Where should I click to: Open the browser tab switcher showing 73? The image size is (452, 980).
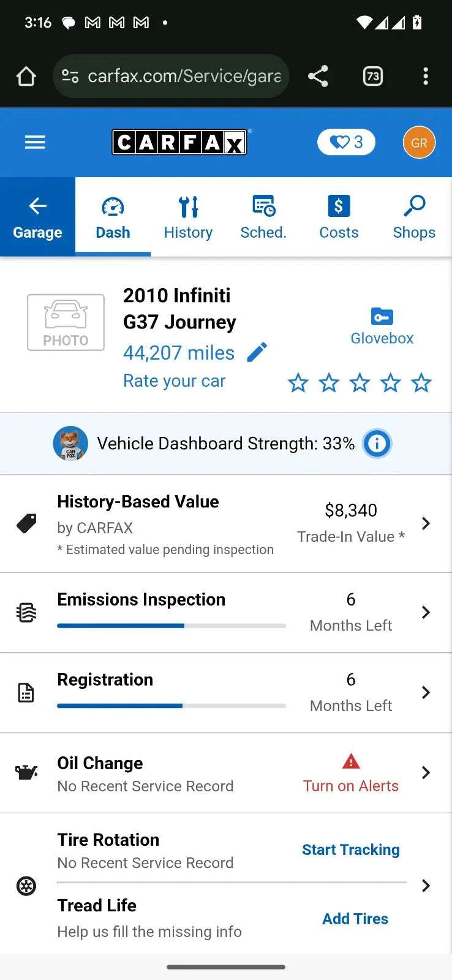(x=372, y=76)
